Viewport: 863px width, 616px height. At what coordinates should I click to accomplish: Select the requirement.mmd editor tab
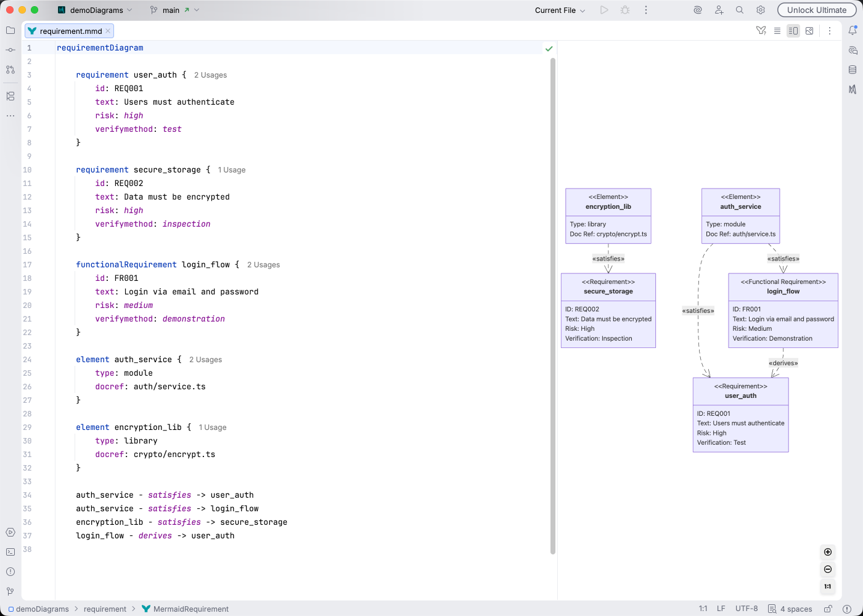(x=68, y=30)
